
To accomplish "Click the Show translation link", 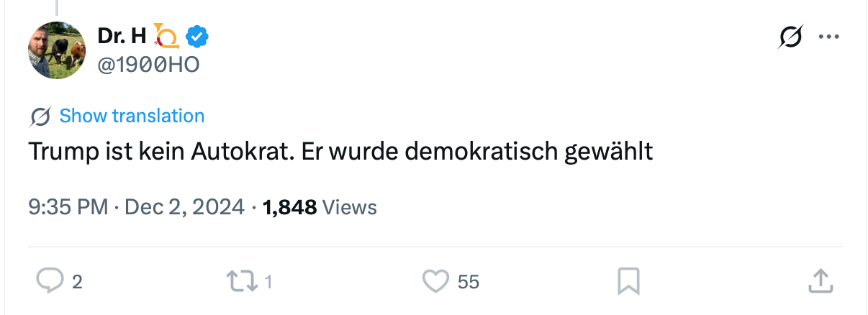I will click(132, 116).
